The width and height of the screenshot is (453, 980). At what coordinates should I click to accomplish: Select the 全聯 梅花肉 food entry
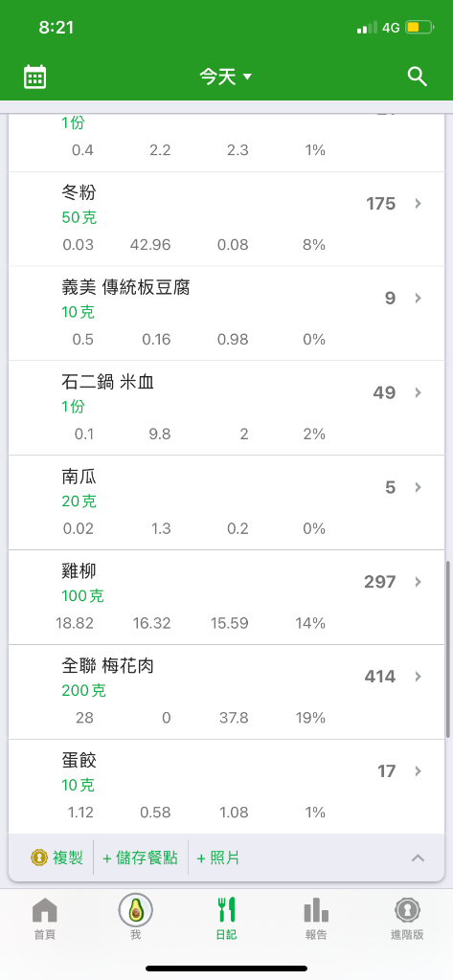[226, 692]
